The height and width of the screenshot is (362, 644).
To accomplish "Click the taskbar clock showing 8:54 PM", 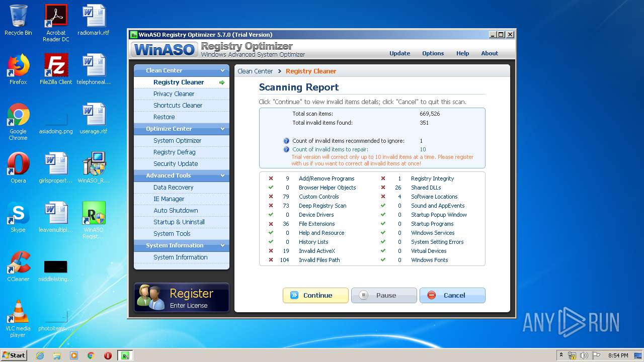I will point(618,355).
